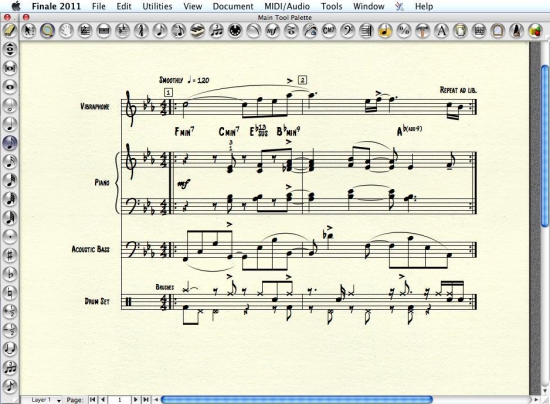Toggle the sixteenth note duration
Screen dimensions: 550x404
pyautogui.click(x=10, y=162)
